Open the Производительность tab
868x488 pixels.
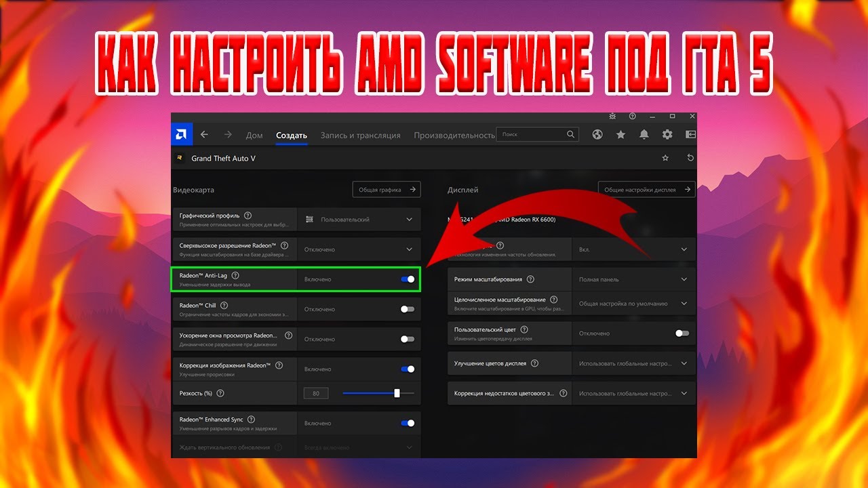pos(454,136)
